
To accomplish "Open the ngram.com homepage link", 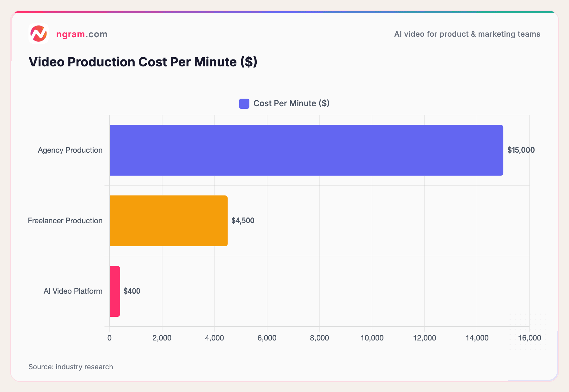I will 82,34.
